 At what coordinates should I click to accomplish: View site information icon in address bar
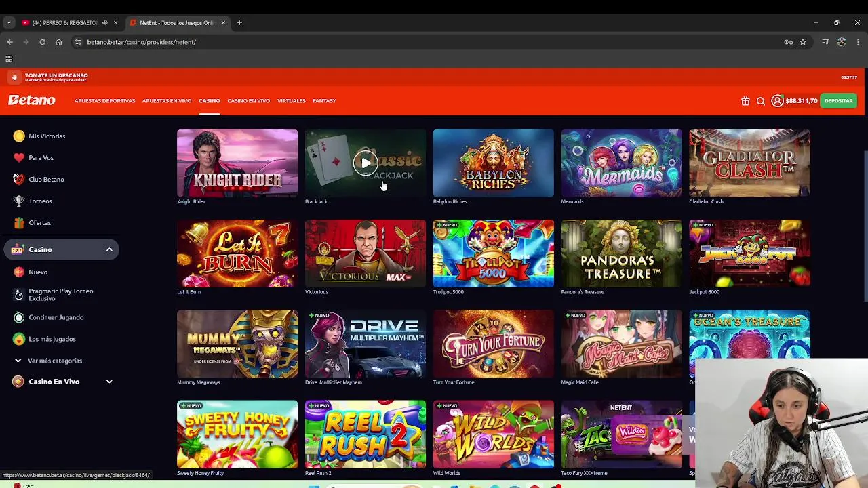(78, 42)
